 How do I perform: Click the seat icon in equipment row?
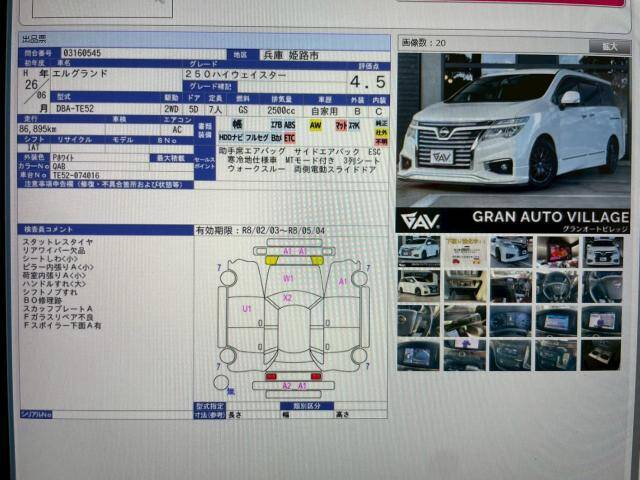237,124
